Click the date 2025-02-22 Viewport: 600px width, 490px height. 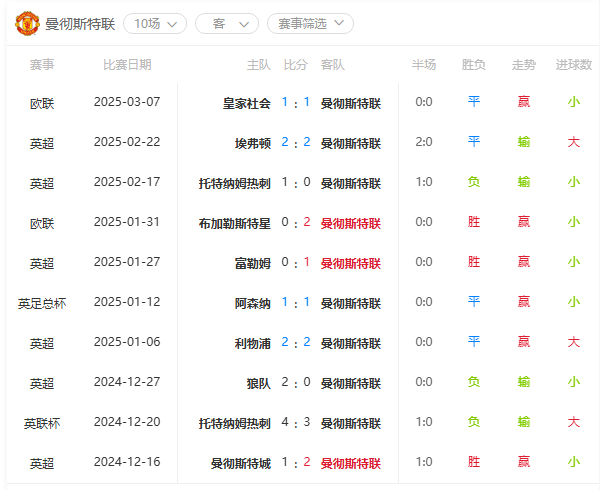tap(127, 142)
